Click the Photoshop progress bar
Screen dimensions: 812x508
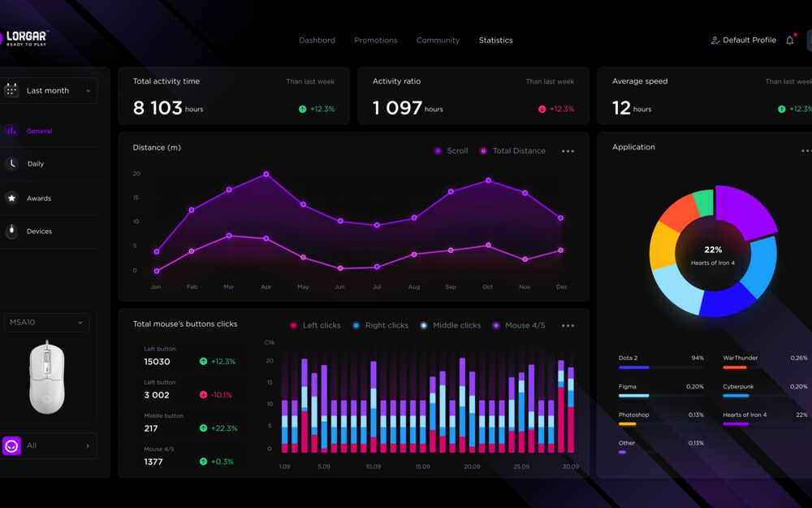coord(661,424)
